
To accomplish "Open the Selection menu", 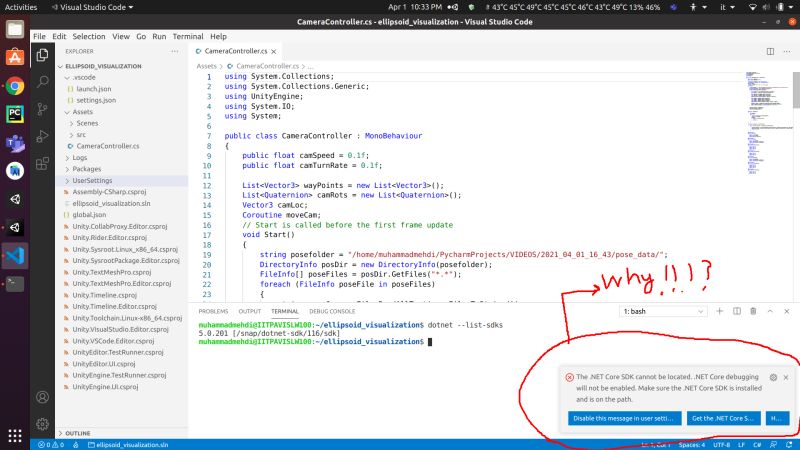I will 89,37.
